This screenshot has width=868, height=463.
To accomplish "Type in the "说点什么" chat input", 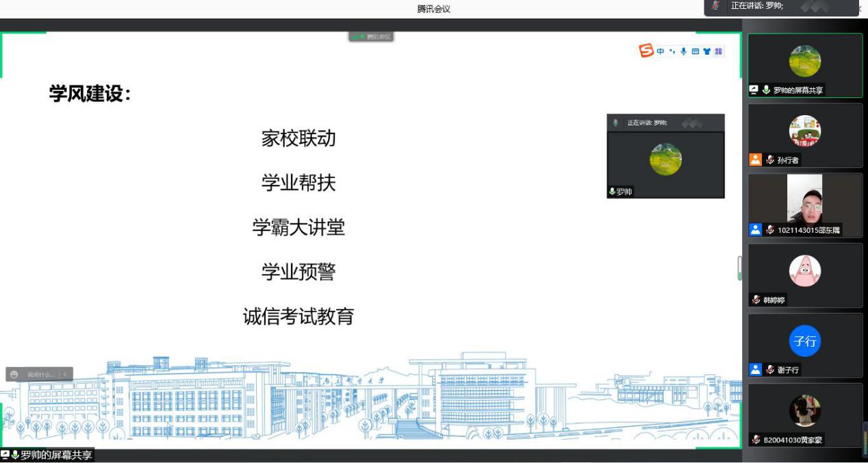I will (40, 375).
